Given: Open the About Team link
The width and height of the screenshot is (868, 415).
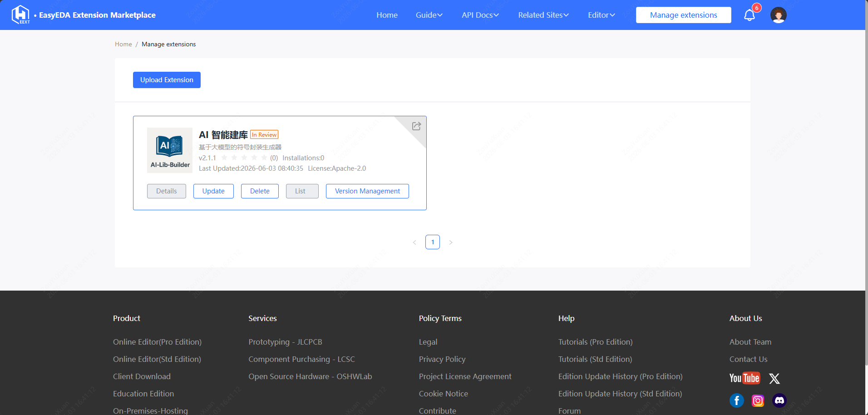Looking at the screenshot, I should pos(750,342).
